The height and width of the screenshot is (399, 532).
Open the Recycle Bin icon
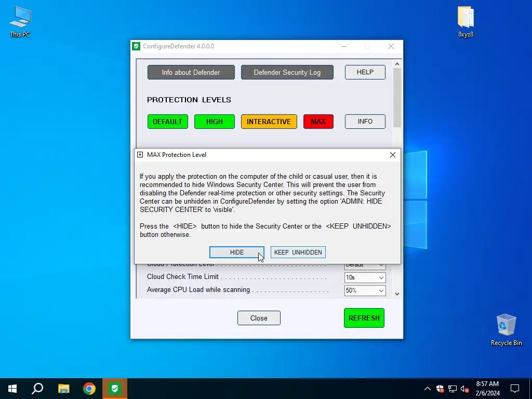point(506,329)
